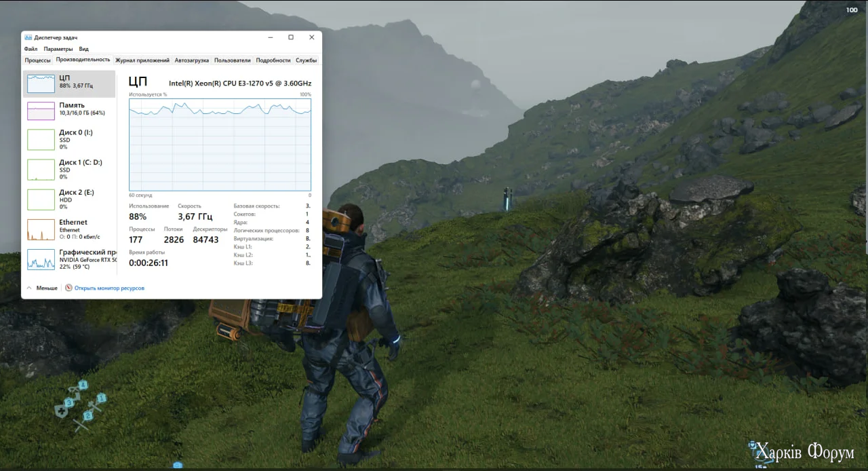The image size is (868, 471).
Task: Click the Логических процессоров: label
Action: click(267, 230)
